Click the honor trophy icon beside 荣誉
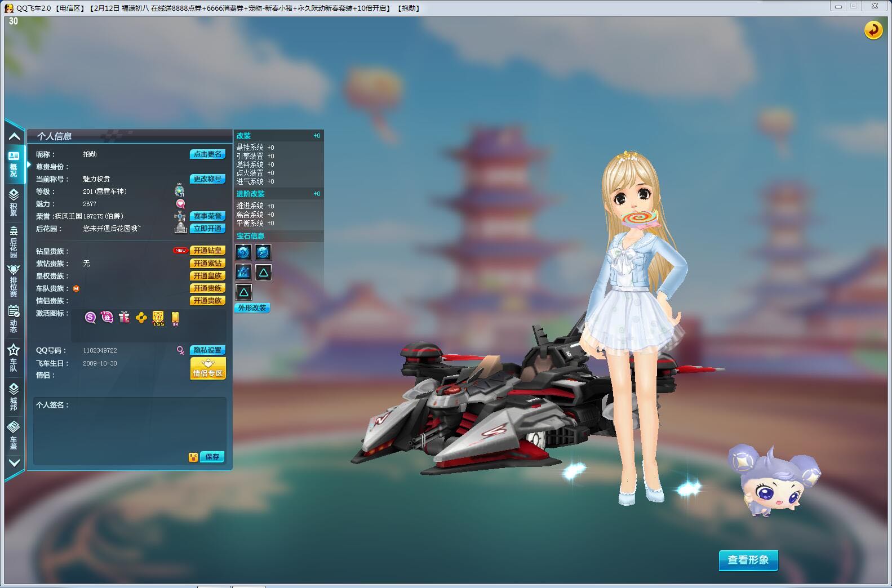Screen dimensions: 892x588 (180, 216)
